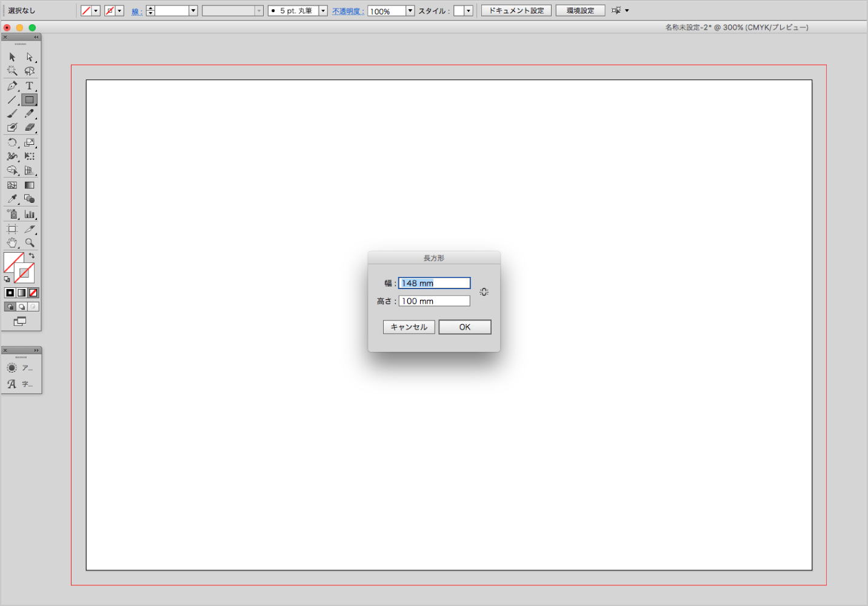Swap fill and stroke colors
Viewport: 868px width, 606px height.
pyautogui.click(x=32, y=256)
